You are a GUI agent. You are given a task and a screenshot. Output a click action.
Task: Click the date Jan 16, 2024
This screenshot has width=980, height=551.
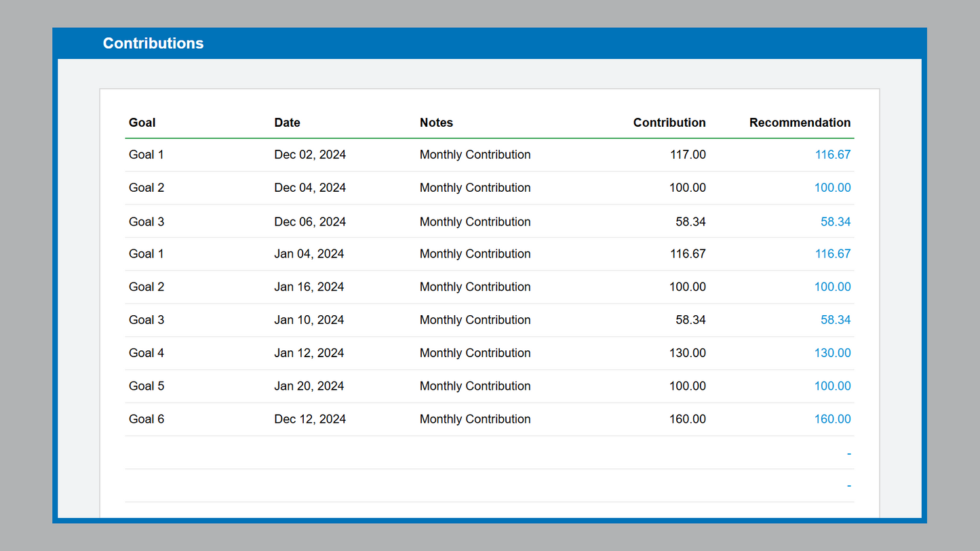[x=309, y=287]
